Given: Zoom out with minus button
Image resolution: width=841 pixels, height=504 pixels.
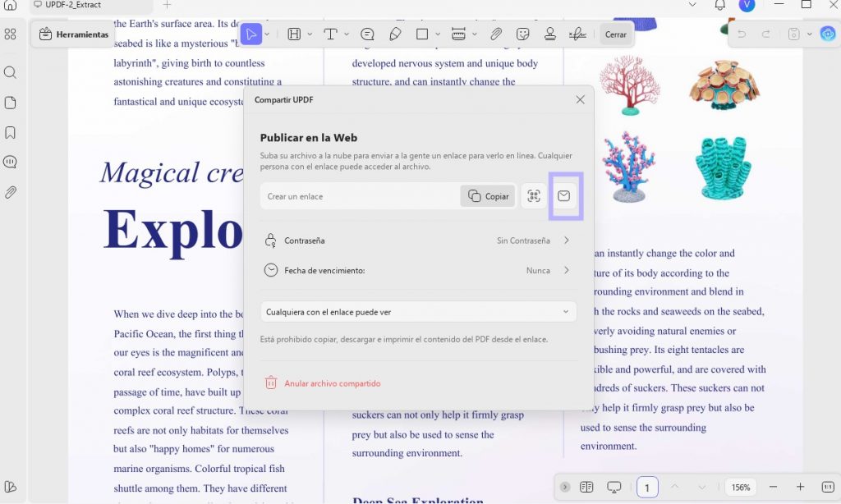Looking at the screenshot, I should point(773,487).
